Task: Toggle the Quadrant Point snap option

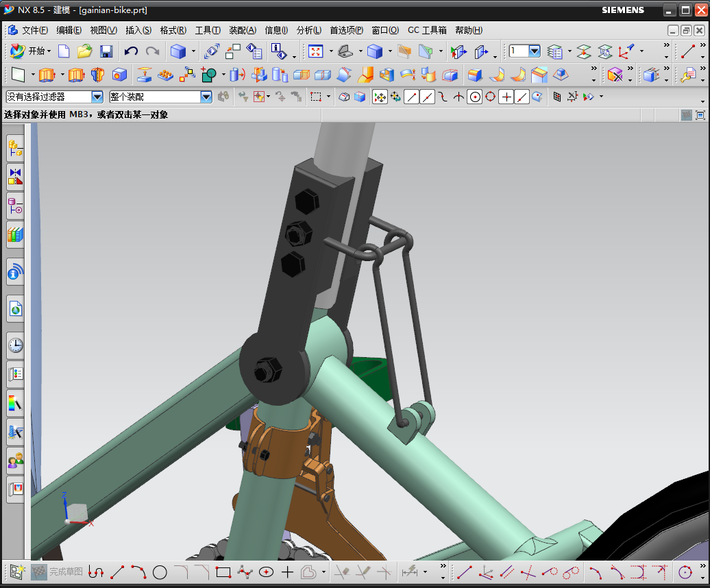Action: coord(491,97)
